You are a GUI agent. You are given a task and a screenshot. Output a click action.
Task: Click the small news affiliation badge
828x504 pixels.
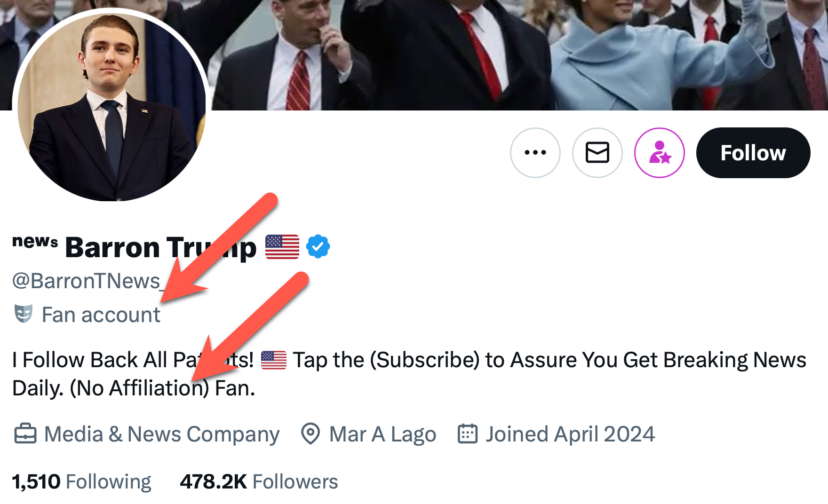(x=35, y=241)
